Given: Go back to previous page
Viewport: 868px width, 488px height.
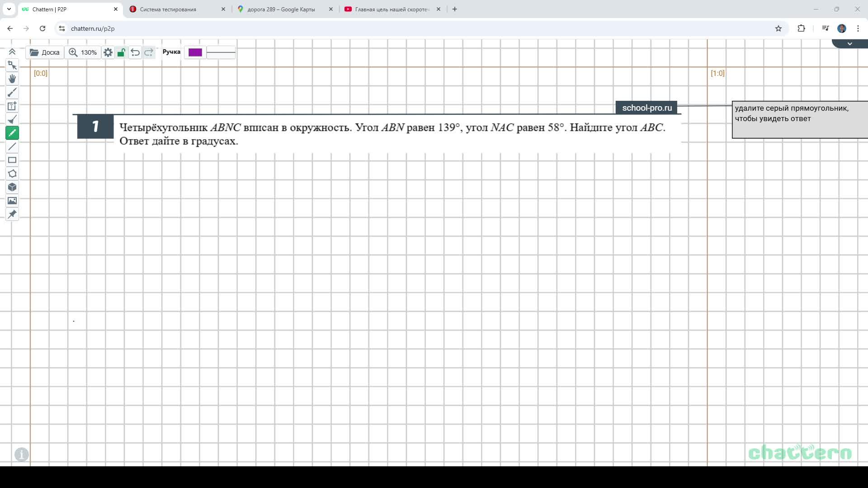Looking at the screenshot, I should [10, 28].
